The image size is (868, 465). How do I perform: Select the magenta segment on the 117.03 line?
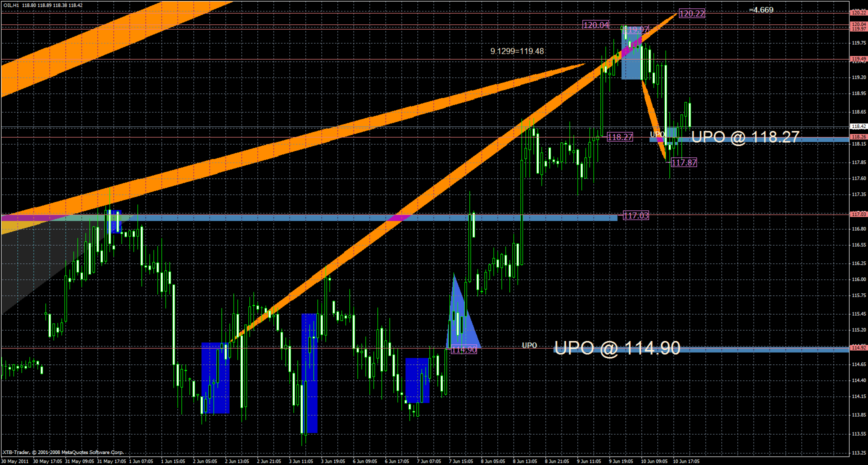[x=397, y=218]
